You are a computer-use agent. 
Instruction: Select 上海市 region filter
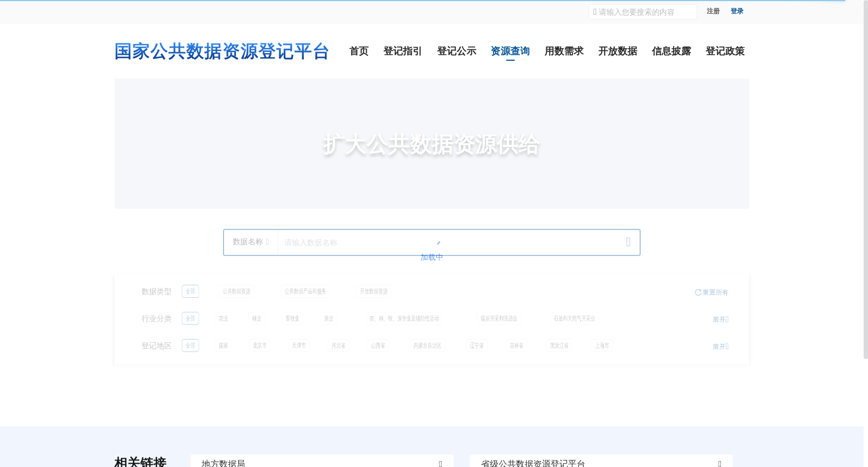pyautogui.click(x=602, y=346)
